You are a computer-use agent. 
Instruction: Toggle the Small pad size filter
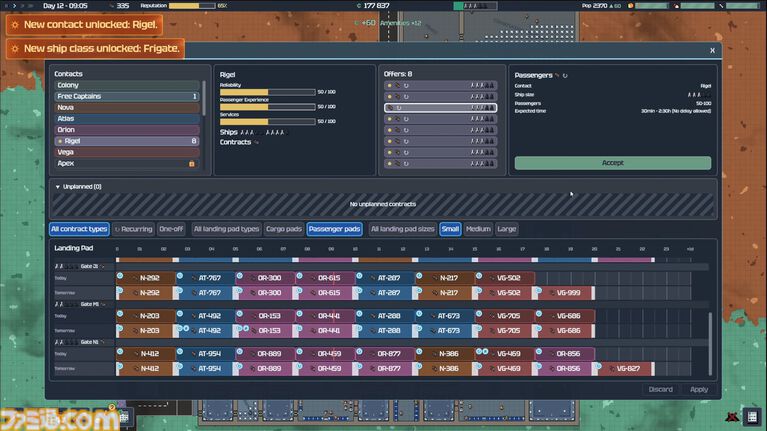(450, 229)
